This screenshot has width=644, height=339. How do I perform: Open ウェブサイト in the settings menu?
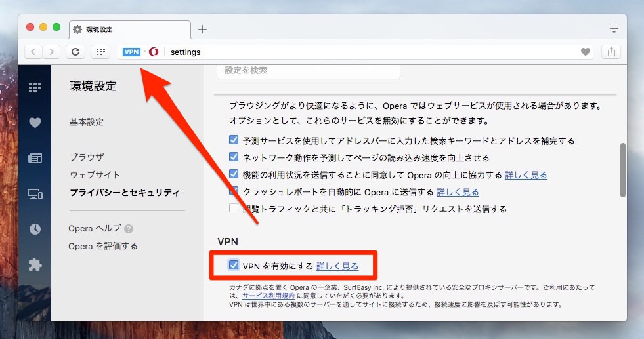click(x=95, y=175)
